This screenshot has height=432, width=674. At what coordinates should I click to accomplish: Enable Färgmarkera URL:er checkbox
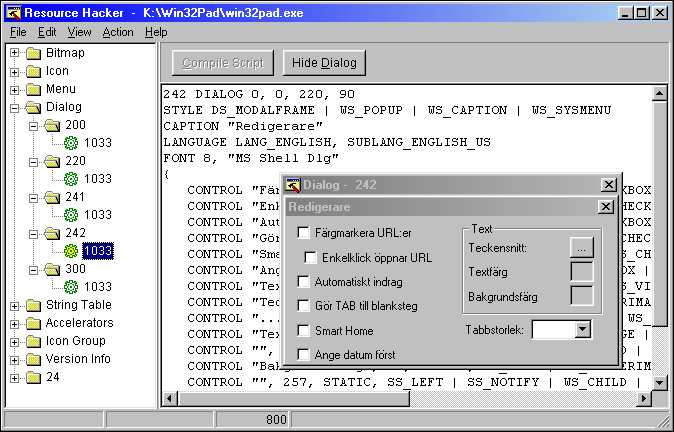point(303,233)
